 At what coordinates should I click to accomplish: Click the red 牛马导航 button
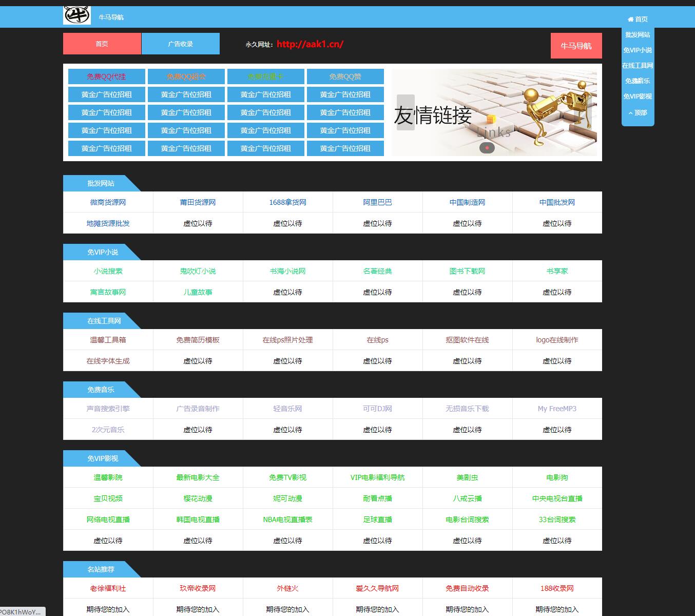pyautogui.click(x=576, y=46)
